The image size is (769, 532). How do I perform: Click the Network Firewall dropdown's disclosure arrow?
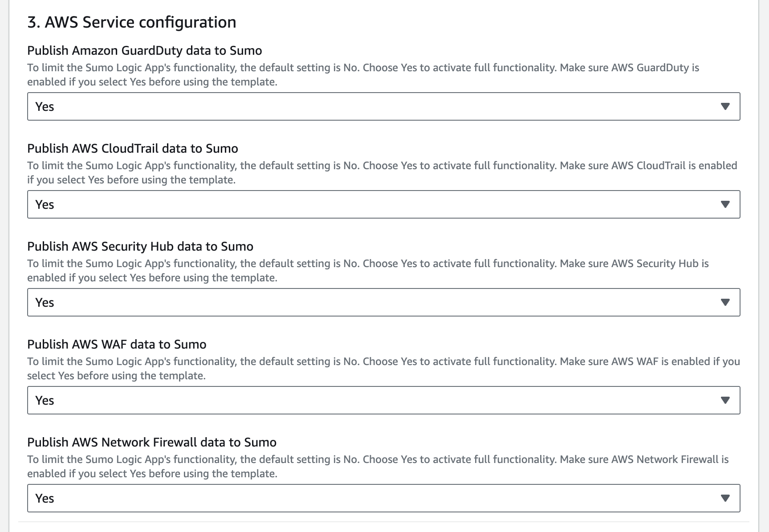[725, 498]
